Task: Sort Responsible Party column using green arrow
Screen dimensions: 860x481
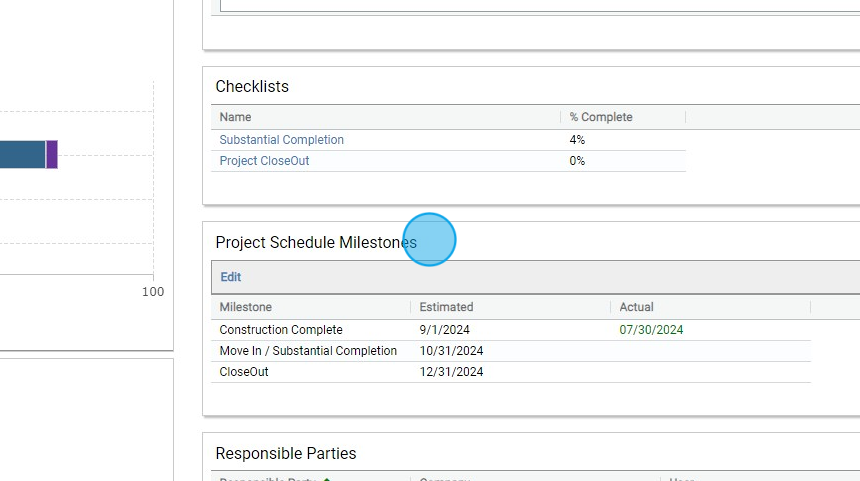Action: tap(327, 479)
